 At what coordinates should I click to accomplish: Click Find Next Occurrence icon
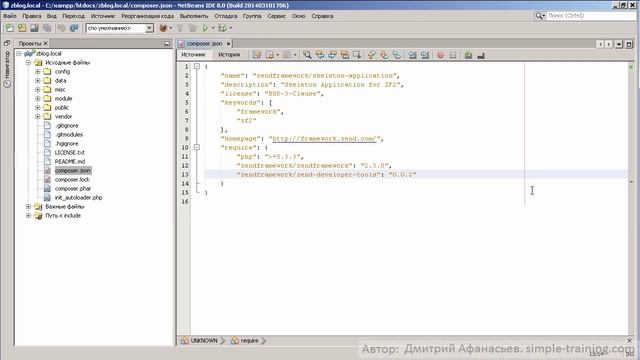pyautogui.click(x=332, y=55)
